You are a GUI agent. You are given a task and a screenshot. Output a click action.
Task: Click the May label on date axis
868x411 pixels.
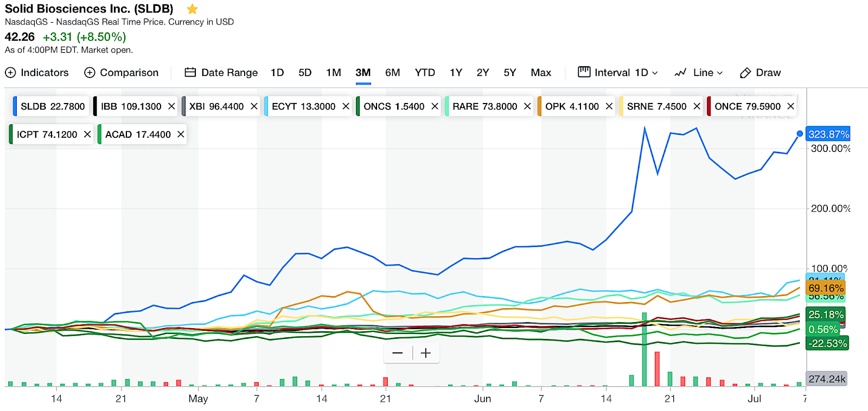pyautogui.click(x=198, y=399)
